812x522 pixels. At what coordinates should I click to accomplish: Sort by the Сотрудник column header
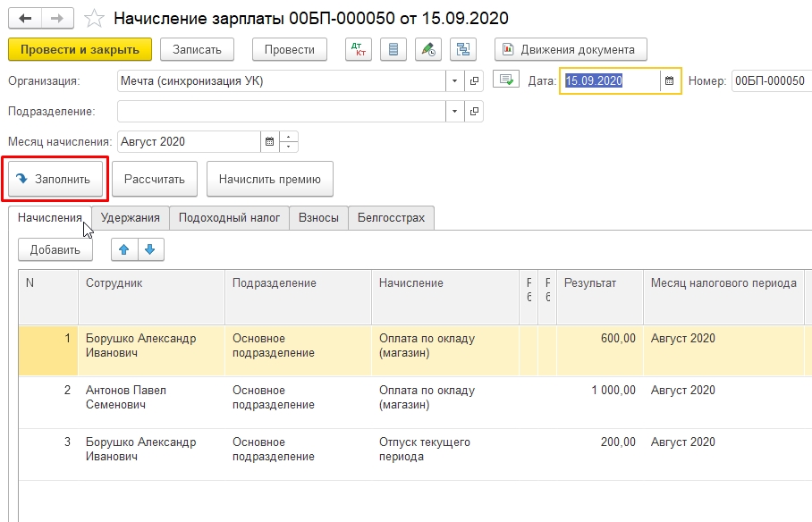coord(151,297)
